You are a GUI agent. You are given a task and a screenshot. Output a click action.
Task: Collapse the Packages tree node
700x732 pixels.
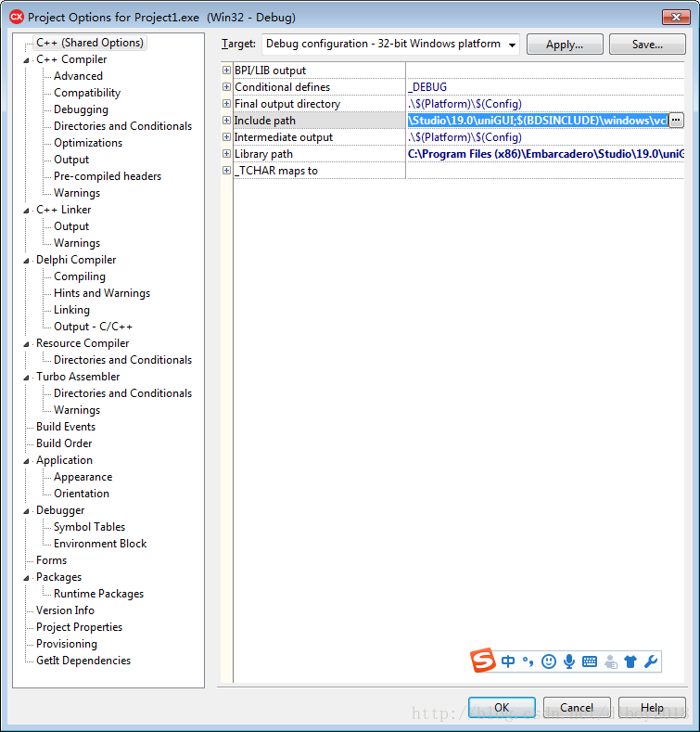coord(26,578)
